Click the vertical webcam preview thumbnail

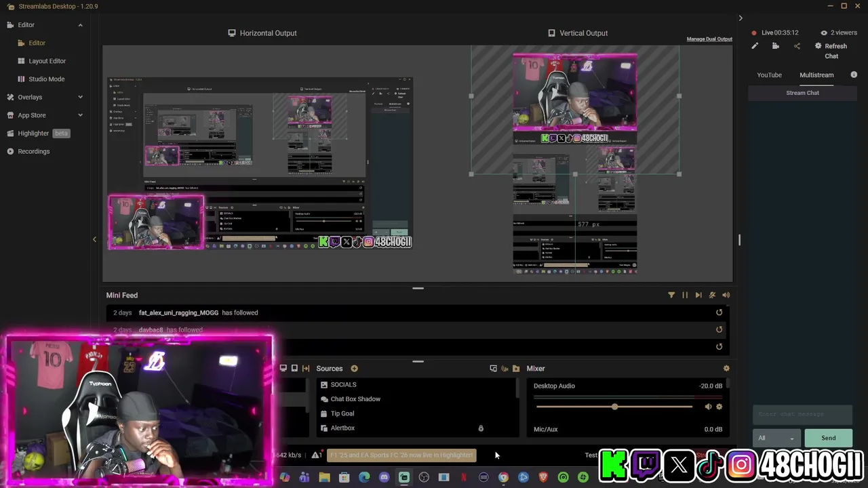click(x=574, y=93)
